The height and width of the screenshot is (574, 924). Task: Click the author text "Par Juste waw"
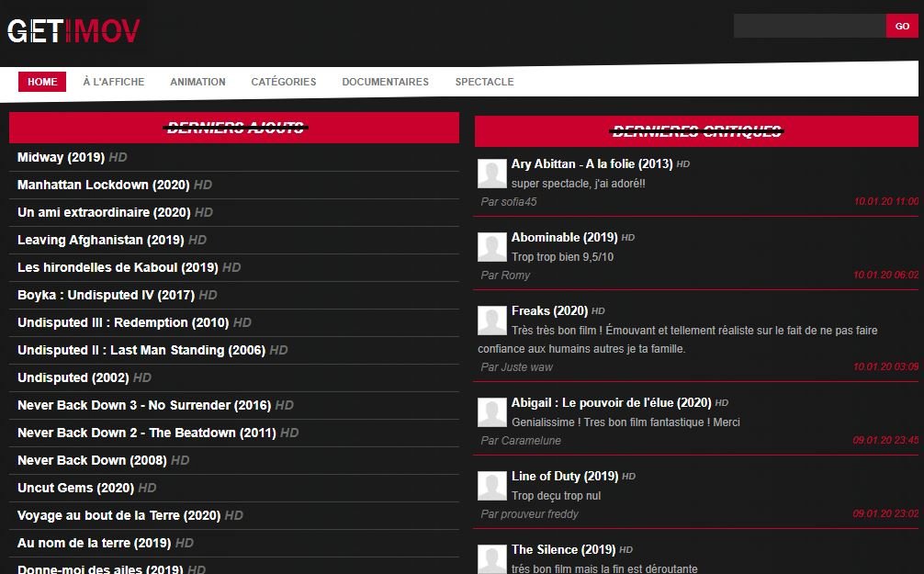(x=517, y=367)
